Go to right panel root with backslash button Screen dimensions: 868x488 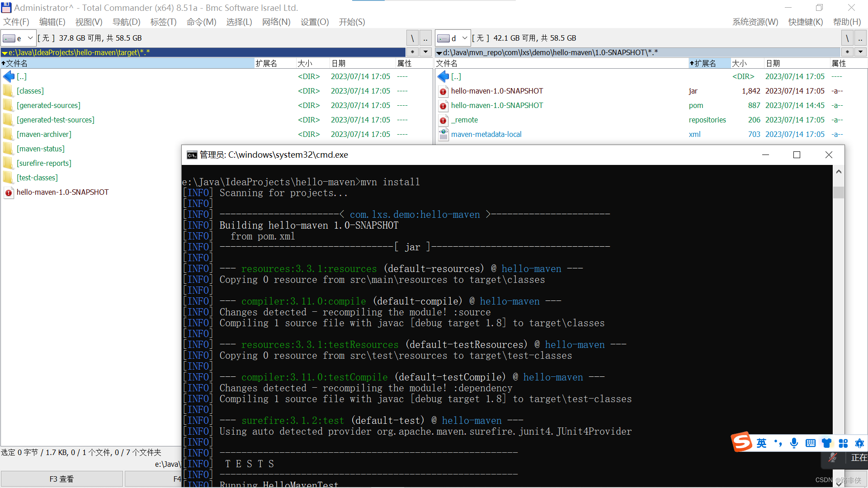(x=848, y=38)
